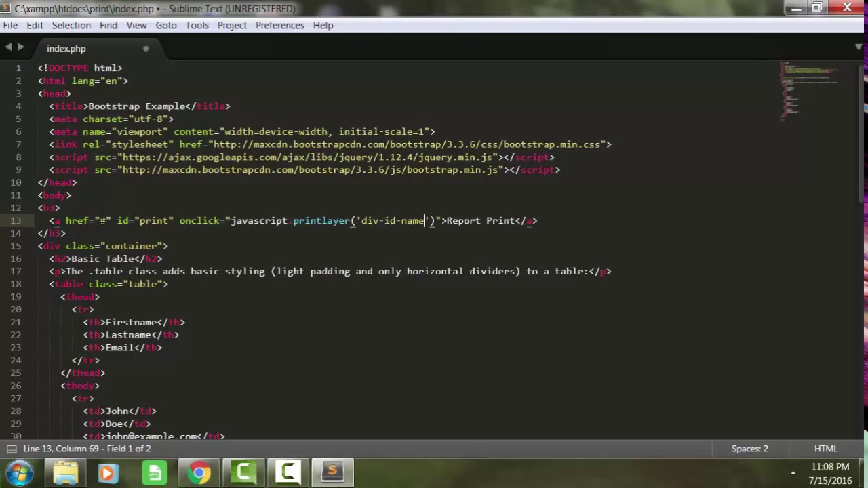Open the media player taskbar icon
The image size is (868, 488).
(108, 472)
